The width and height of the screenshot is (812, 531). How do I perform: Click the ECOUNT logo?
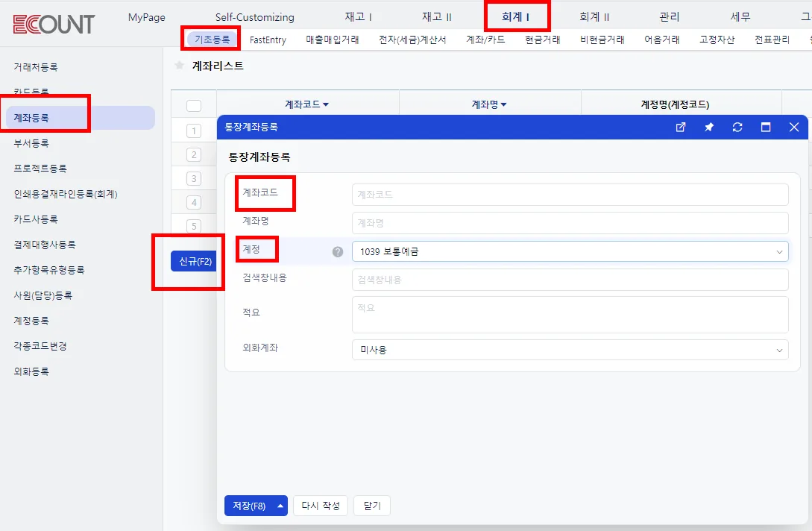[x=54, y=24]
